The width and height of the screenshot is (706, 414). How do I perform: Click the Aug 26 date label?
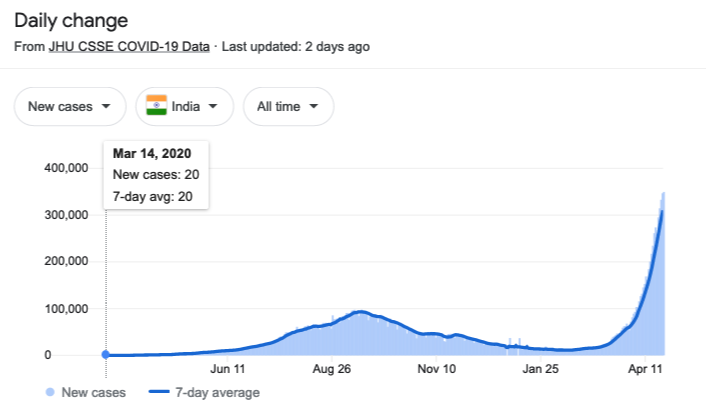332,371
